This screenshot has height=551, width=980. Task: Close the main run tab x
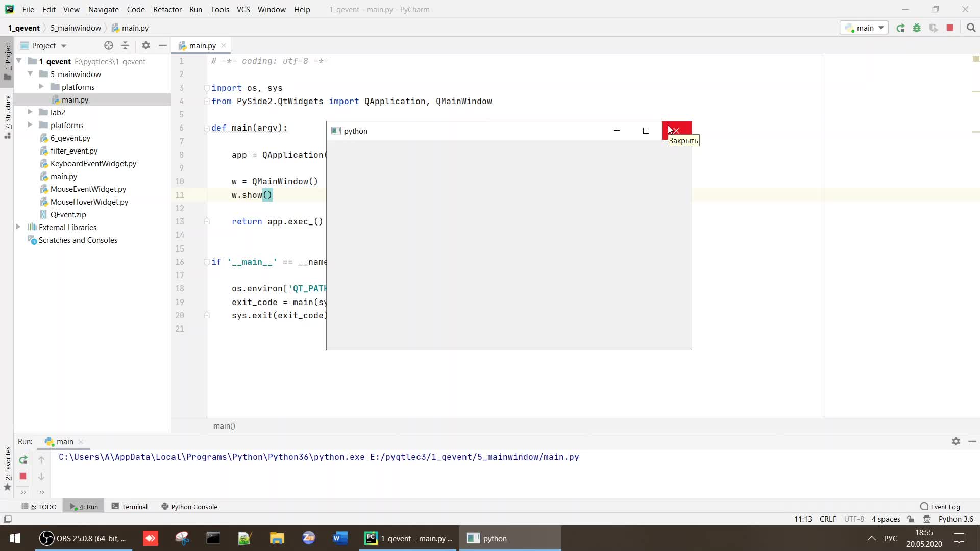pos(81,442)
